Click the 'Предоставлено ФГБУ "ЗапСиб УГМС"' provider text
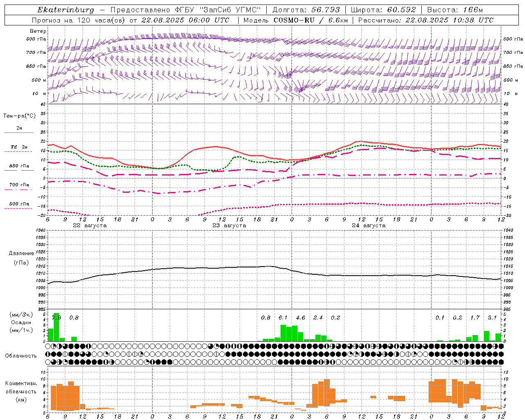525x420 pixels. pos(186,10)
